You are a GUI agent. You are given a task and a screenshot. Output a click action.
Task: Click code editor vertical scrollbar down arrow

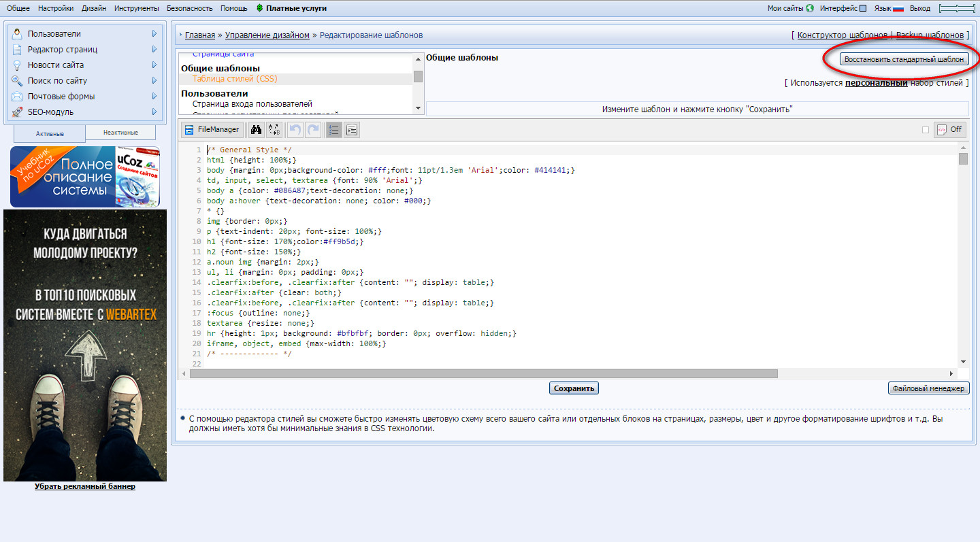click(963, 361)
